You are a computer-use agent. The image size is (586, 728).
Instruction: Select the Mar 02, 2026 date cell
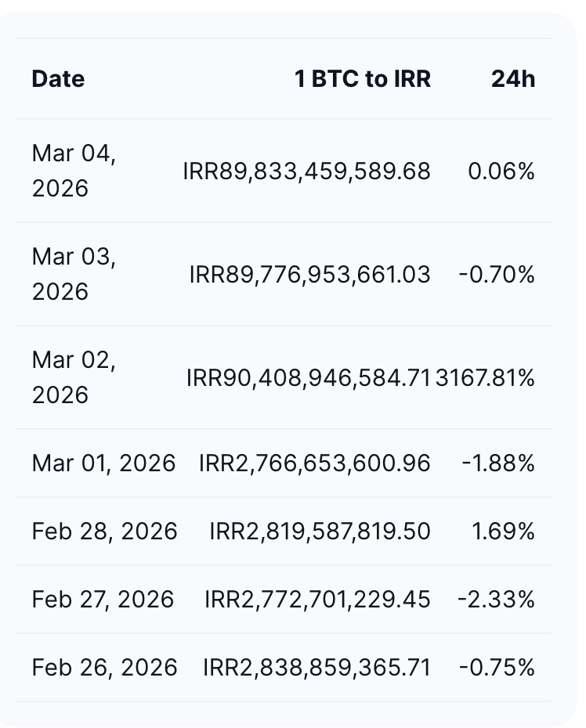[x=74, y=377]
